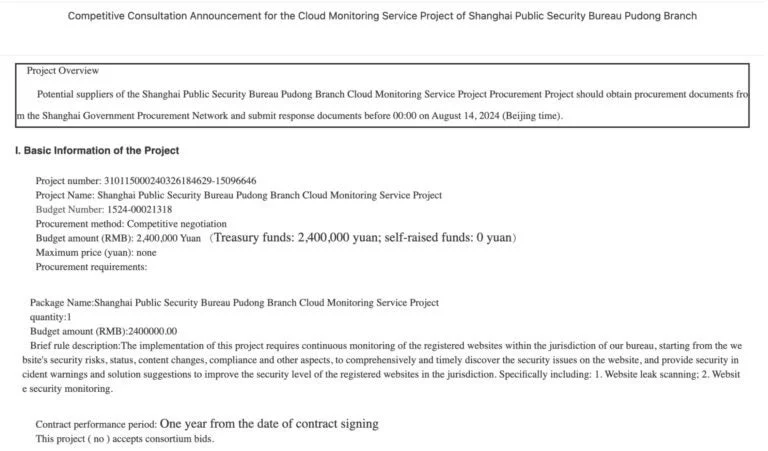Click the 'Project Overview' heading

[x=63, y=71]
